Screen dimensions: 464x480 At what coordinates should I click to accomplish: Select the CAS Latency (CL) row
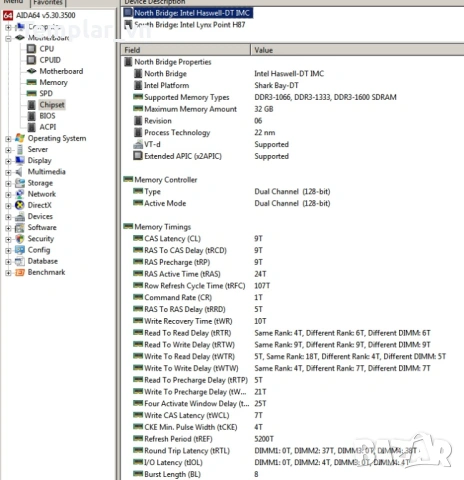point(293,239)
